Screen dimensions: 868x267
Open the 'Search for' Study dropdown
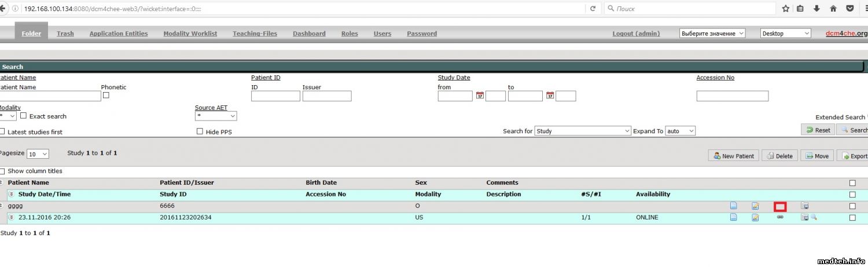(582, 131)
